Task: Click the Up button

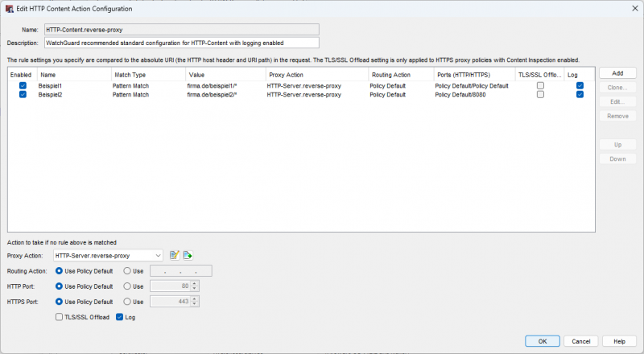Action: (x=617, y=145)
